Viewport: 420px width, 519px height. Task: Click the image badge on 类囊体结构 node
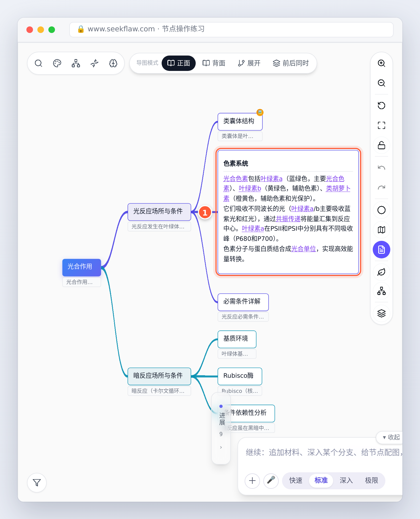point(260,112)
